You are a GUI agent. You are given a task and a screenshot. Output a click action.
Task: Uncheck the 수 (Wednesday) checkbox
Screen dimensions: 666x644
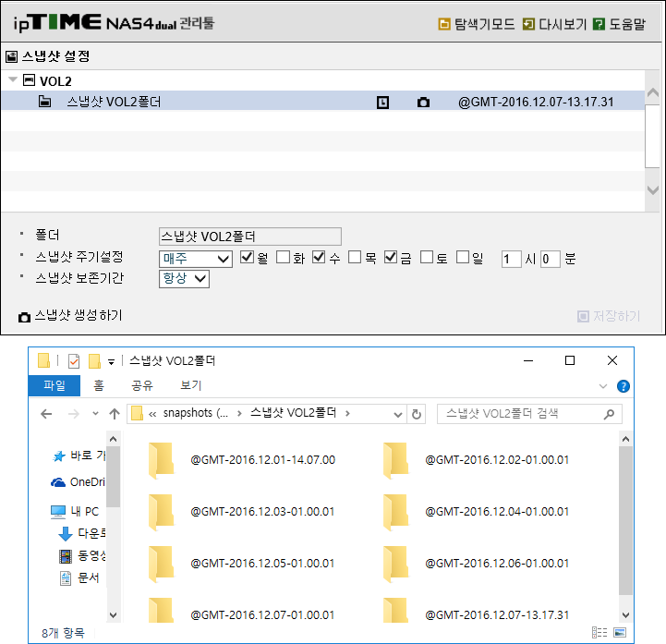(x=319, y=257)
